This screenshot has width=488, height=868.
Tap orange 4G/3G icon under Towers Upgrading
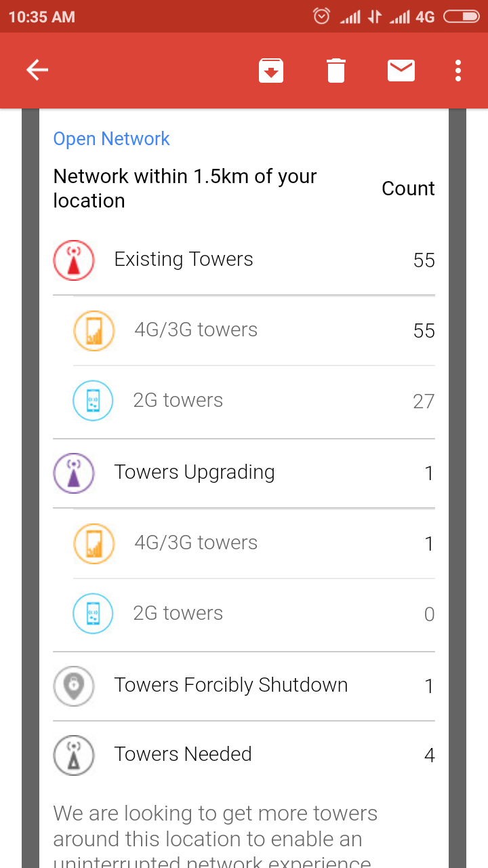[94, 543]
